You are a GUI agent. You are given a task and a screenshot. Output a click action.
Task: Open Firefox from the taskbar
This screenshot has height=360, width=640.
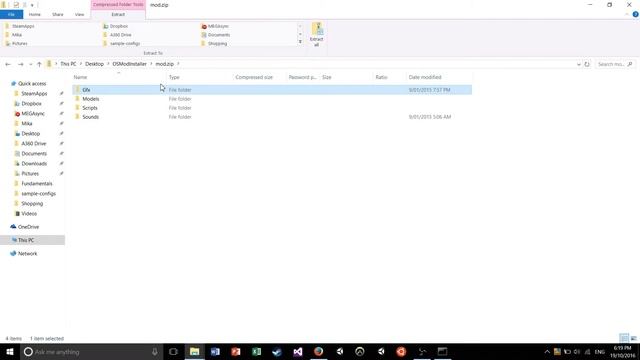click(x=318, y=351)
